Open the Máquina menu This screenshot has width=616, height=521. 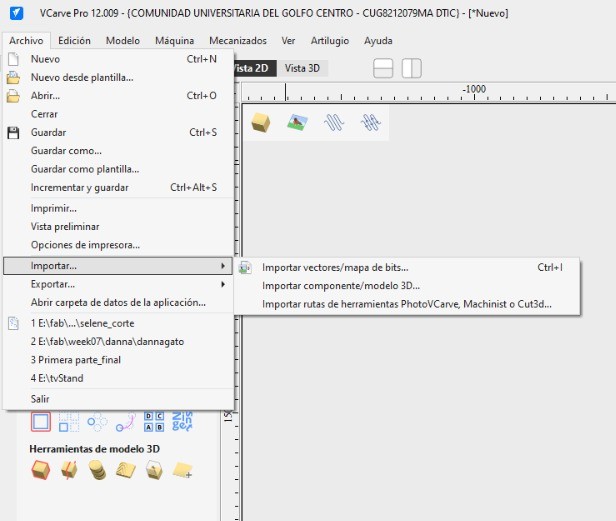coord(174,41)
